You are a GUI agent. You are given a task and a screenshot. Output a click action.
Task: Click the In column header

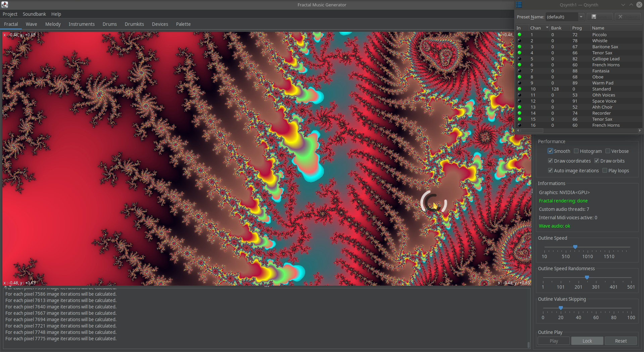pos(522,28)
